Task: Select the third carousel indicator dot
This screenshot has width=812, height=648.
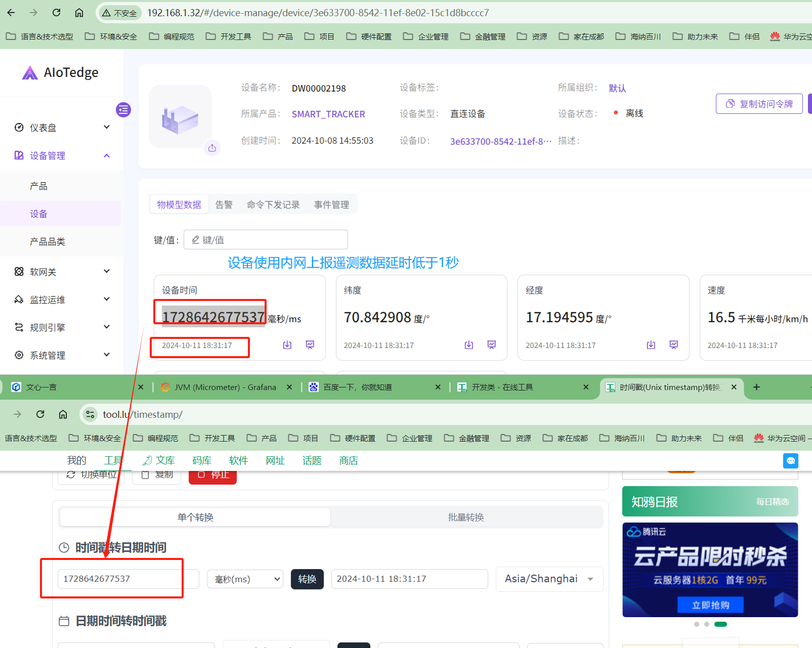Action: pos(720,624)
